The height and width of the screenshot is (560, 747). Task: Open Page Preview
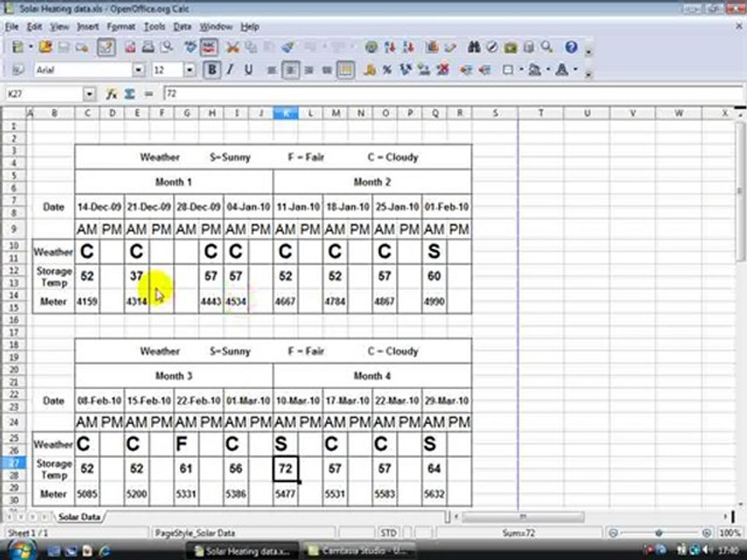(167, 47)
